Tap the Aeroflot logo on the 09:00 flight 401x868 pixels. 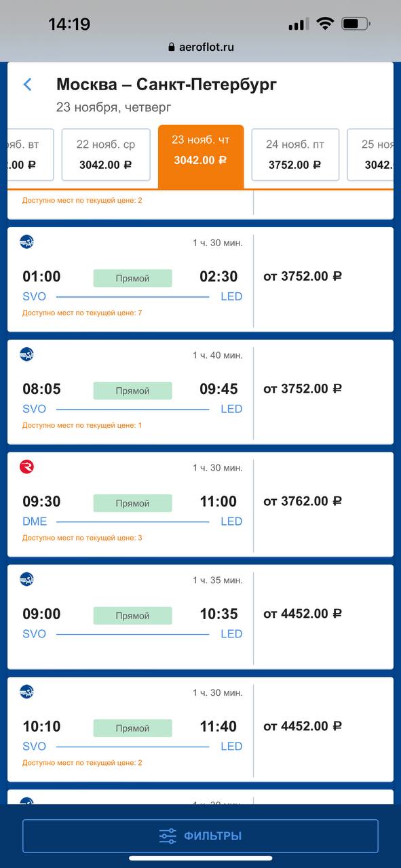(x=26, y=579)
